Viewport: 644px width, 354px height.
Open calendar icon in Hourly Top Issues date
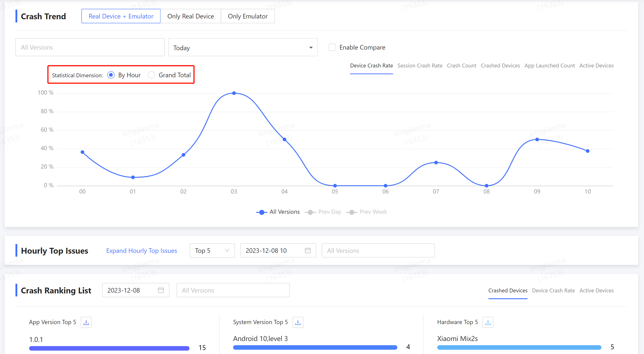(308, 250)
